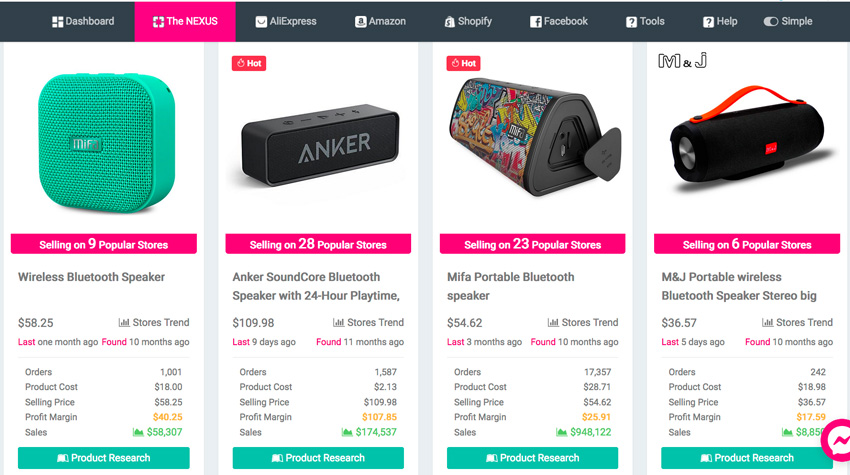Click the sales graph icon beside $948,122

pos(561,432)
